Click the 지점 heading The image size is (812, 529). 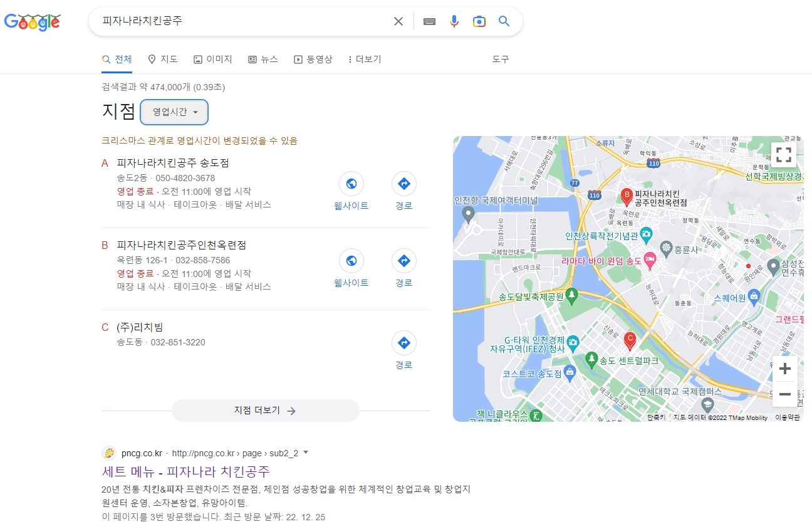click(x=118, y=111)
